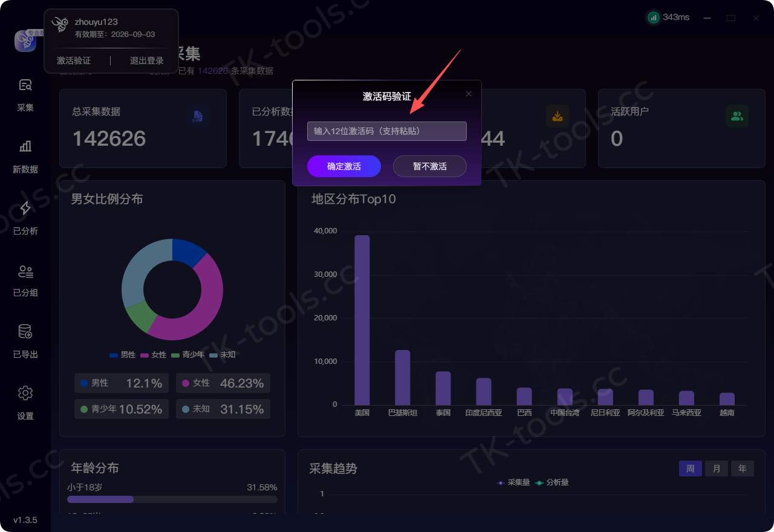
Task: Click 暂不激活 button
Action: 430,166
